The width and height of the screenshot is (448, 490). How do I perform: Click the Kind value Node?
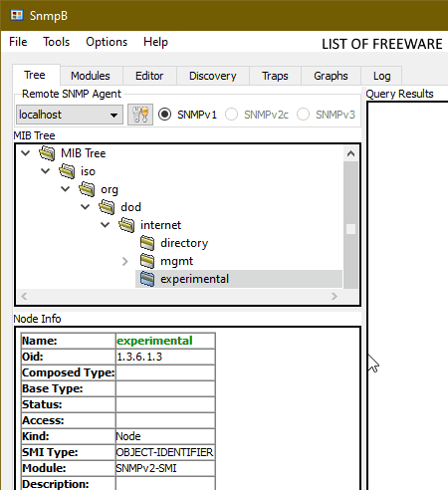point(128,436)
